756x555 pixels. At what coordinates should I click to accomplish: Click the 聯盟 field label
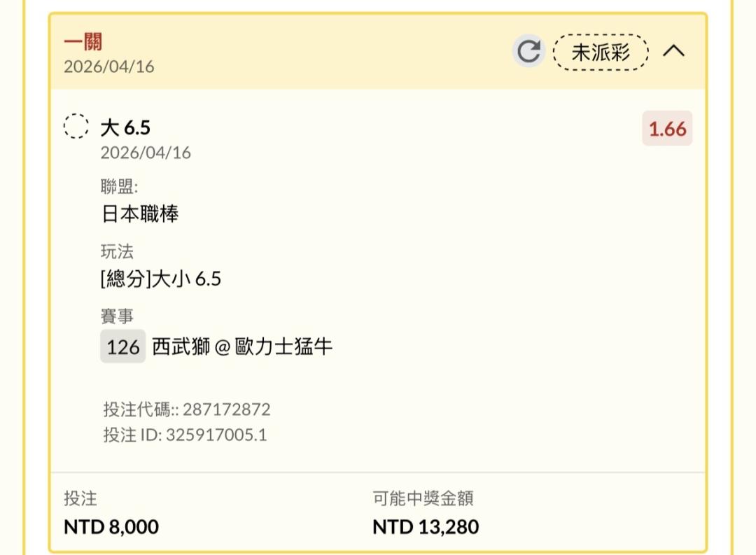coord(120,186)
